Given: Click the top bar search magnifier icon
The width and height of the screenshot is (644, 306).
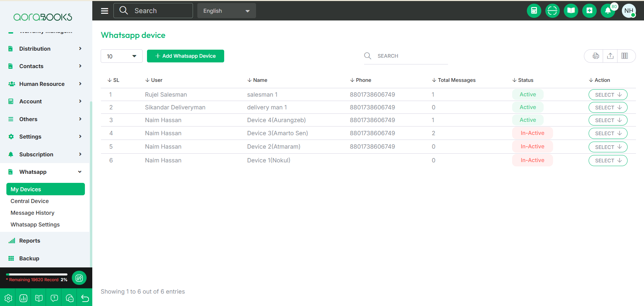Looking at the screenshot, I should (x=124, y=10).
